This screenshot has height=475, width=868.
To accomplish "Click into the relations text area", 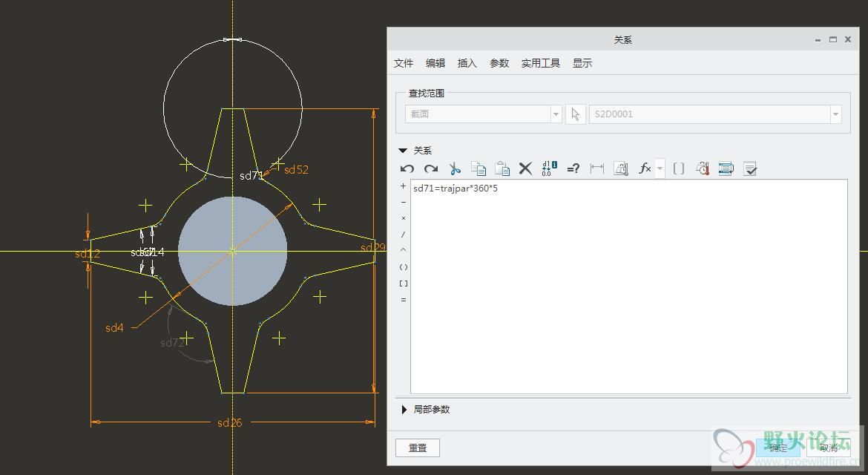I will click(629, 286).
